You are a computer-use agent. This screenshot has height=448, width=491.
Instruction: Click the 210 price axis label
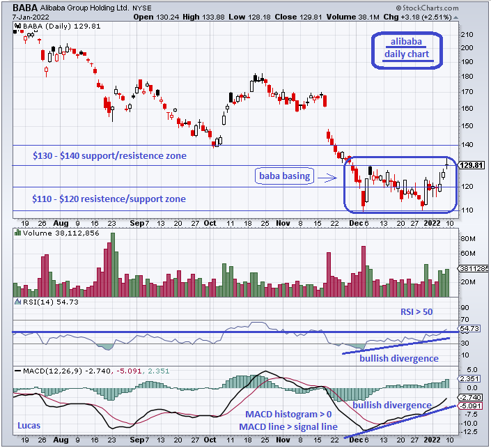click(467, 35)
